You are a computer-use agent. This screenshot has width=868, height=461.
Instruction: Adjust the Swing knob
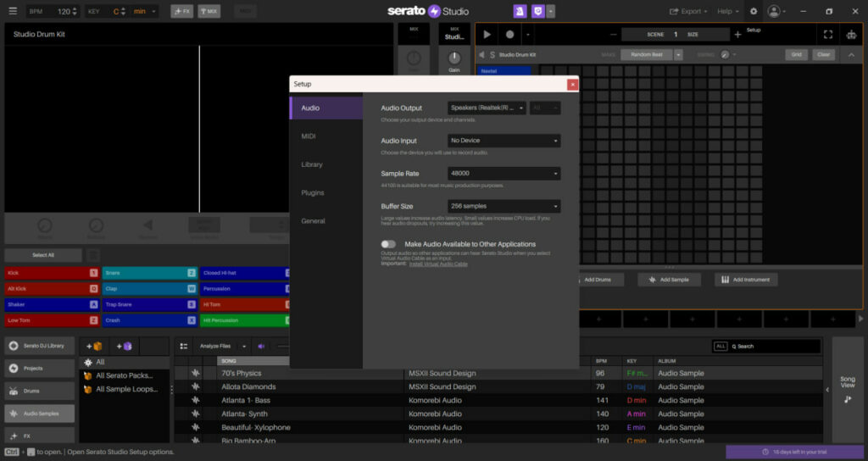click(725, 55)
